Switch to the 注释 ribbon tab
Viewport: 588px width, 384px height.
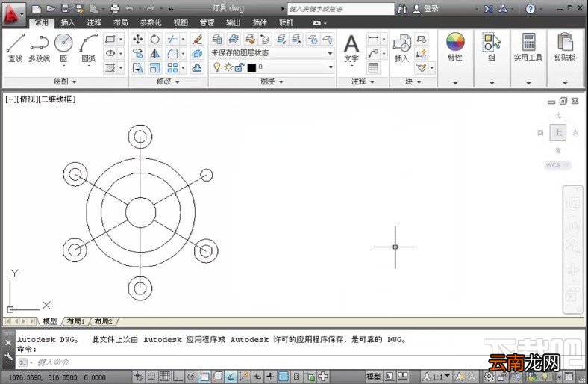(x=94, y=23)
